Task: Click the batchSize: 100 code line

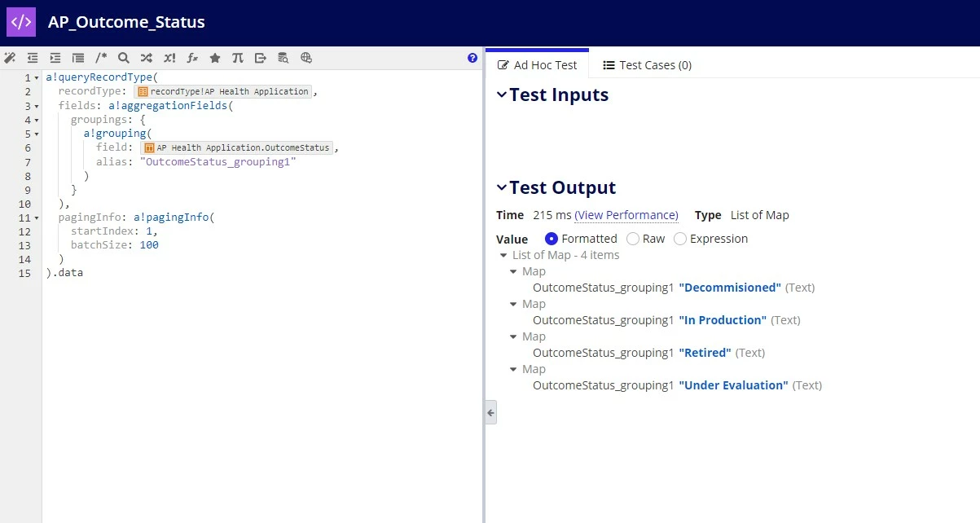Action: [x=114, y=245]
